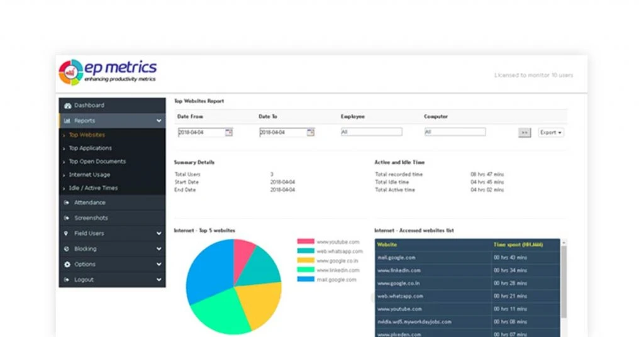Select Top Applications report
Screen dimensions: 644x337
pos(90,148)
